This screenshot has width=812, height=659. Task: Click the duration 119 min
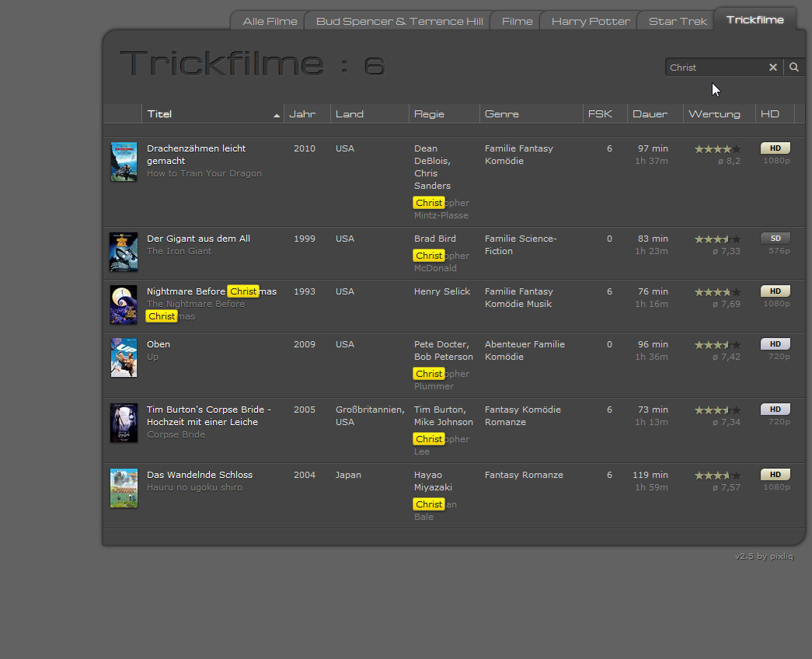coord(650,475)
